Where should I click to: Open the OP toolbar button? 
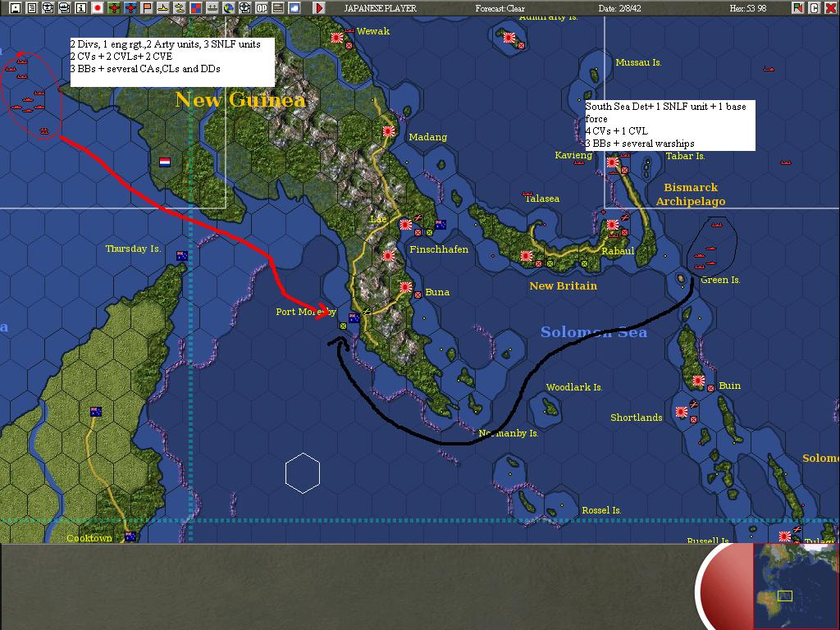(262, 8)
